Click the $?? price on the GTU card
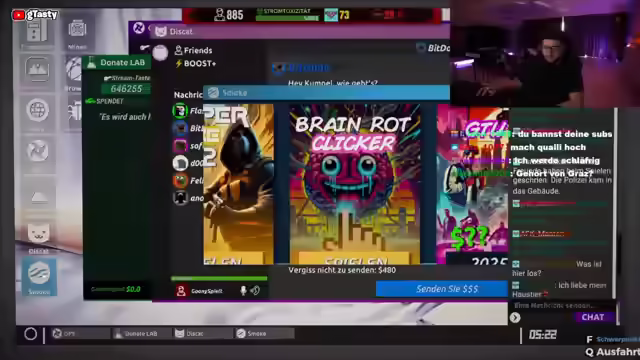 (469, 237)
